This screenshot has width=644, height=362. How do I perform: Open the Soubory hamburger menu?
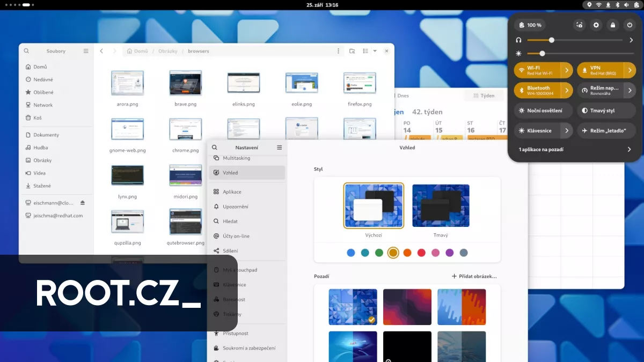(x=86, y=50)
